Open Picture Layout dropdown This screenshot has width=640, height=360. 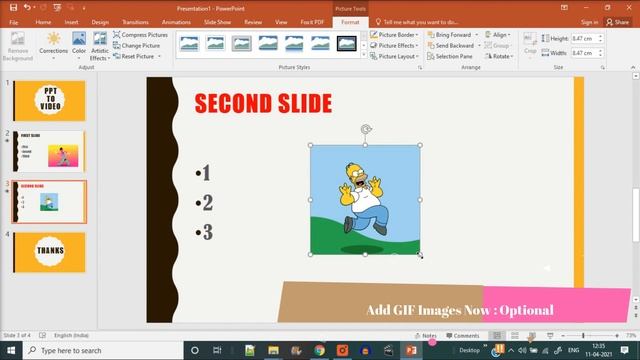[x=394, y=56]
